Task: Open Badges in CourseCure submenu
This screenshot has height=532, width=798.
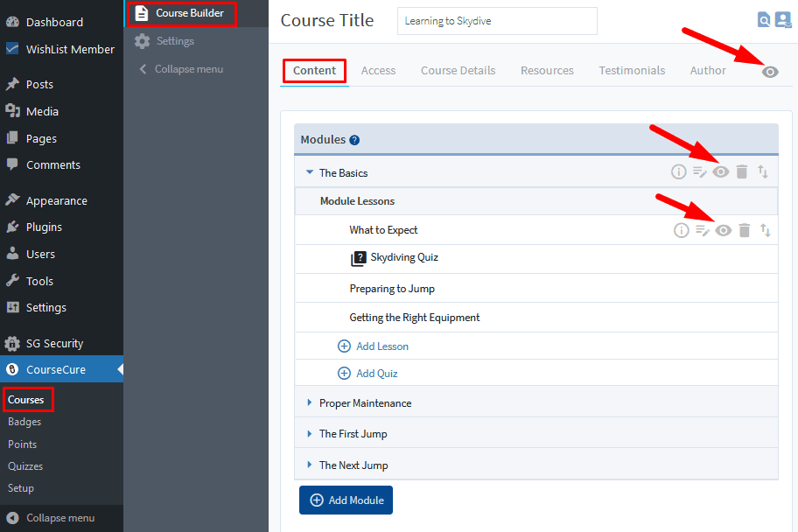Action: (24, 422)
